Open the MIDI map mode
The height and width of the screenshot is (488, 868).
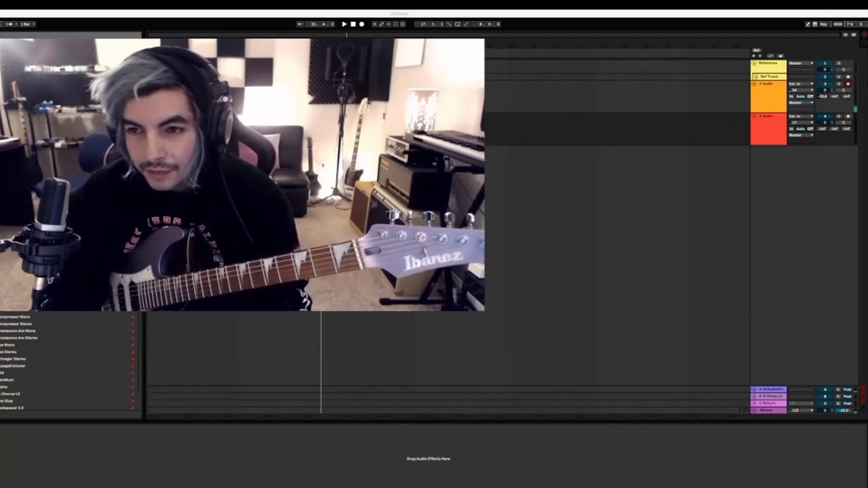(837, 24)
